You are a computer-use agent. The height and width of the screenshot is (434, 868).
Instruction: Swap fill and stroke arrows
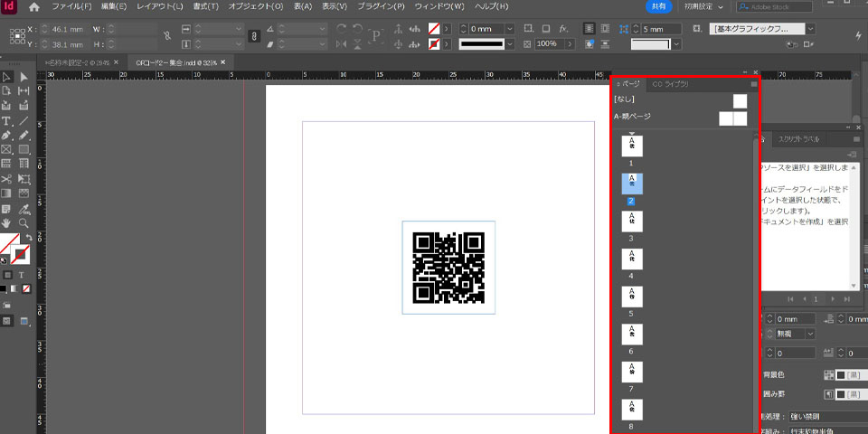point(29,237)
